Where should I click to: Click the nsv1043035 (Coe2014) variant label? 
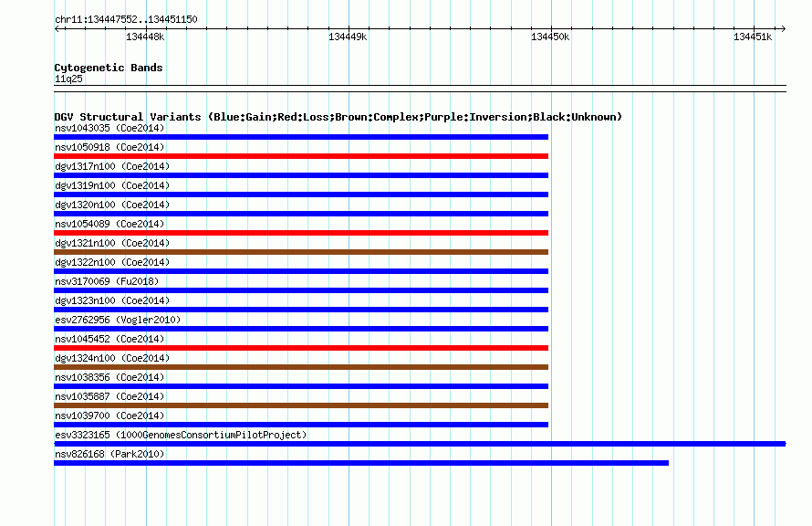pyautogui.click(x=109, y=128)
